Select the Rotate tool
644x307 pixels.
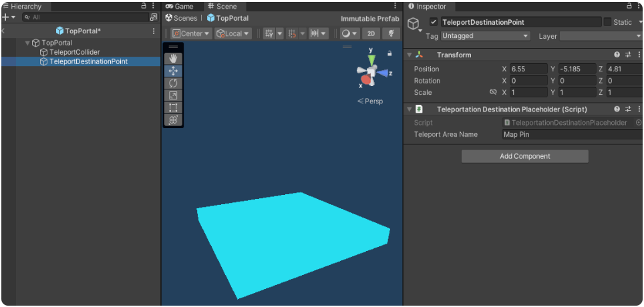[x=173, y=83]
